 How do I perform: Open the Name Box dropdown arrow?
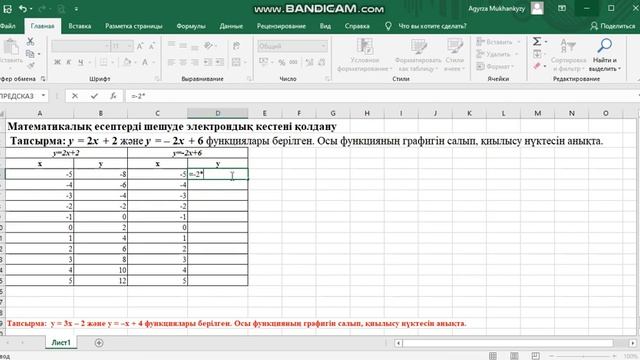coord(43,96)
